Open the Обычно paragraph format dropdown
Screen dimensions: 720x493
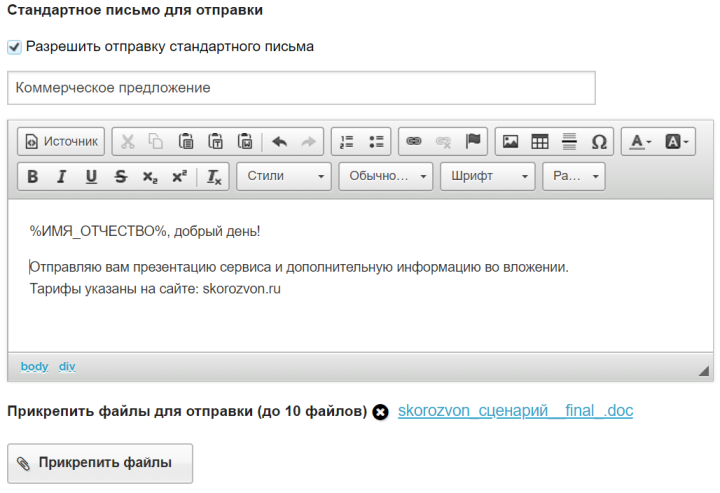386,176
